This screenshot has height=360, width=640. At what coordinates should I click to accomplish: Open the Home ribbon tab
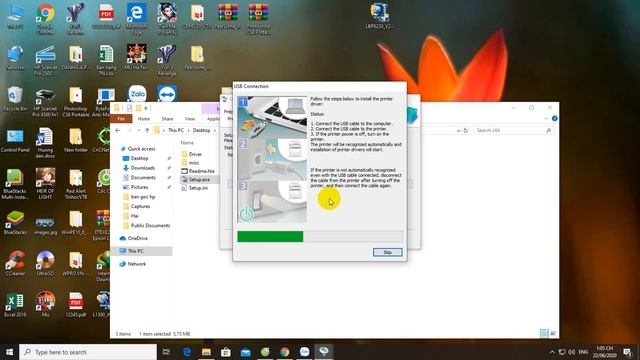(x=144, y=119)
